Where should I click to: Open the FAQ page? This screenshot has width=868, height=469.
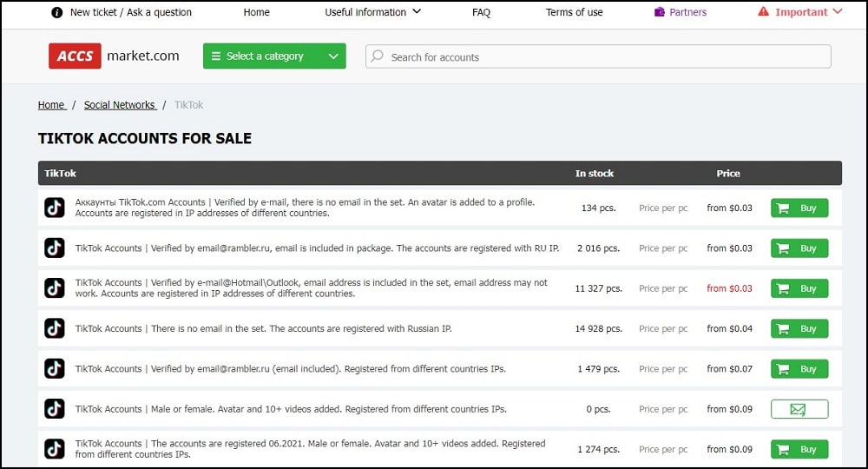coord(481,12)
